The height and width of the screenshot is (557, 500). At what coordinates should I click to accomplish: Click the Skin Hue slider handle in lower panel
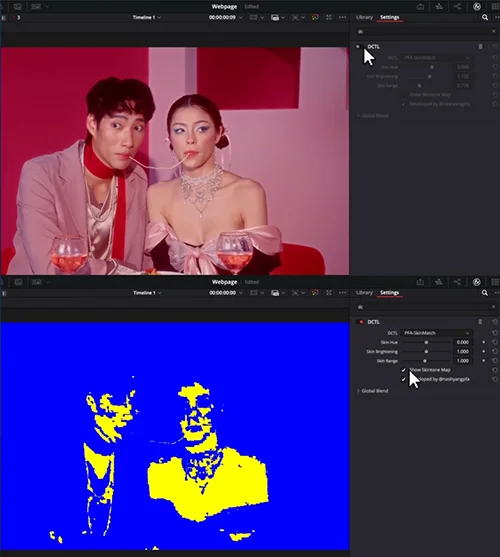[426, 342]
